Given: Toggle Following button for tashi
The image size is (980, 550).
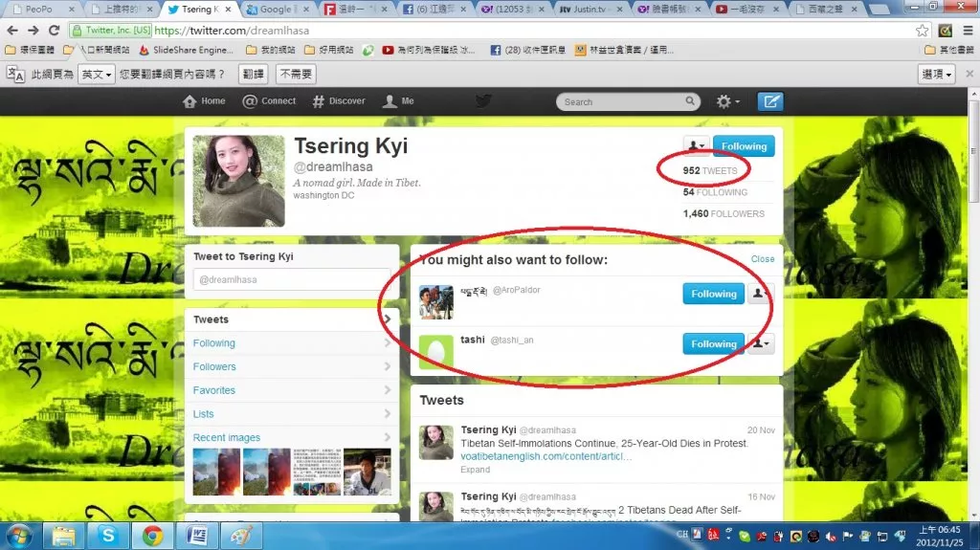Looking at the screenshot, I should click(x=713, y=343).
